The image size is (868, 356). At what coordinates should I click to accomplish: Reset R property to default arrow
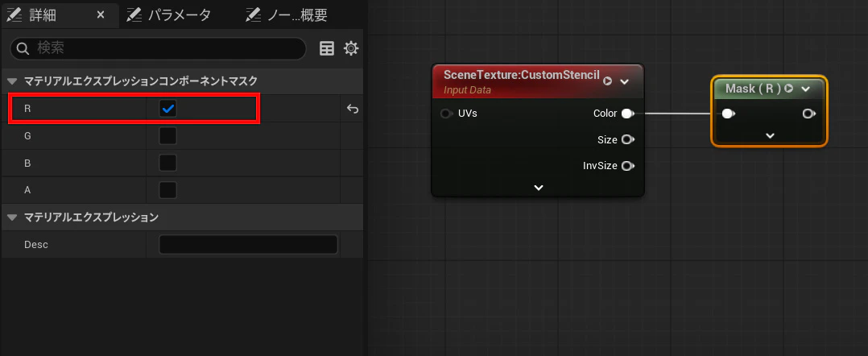tap(353, 109)
